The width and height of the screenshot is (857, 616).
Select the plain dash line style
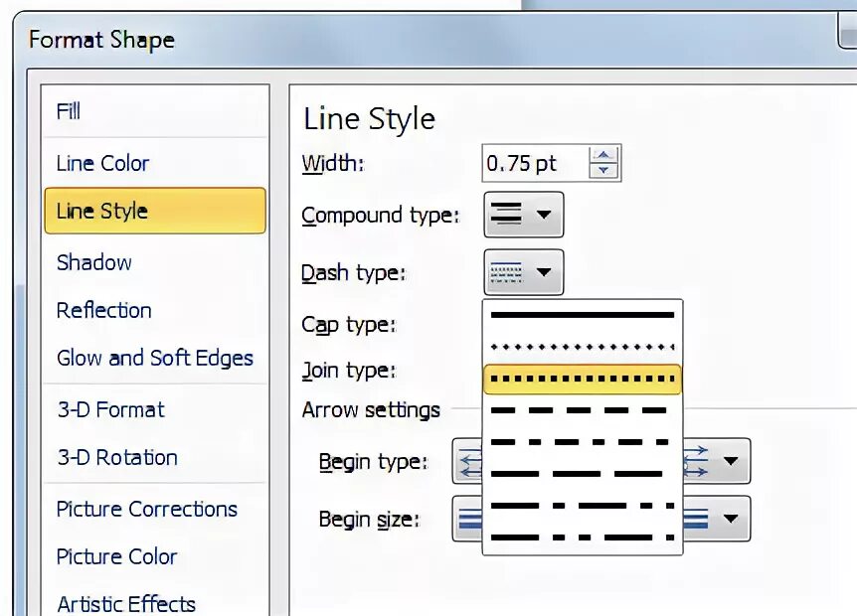click(x=582, y=410)
